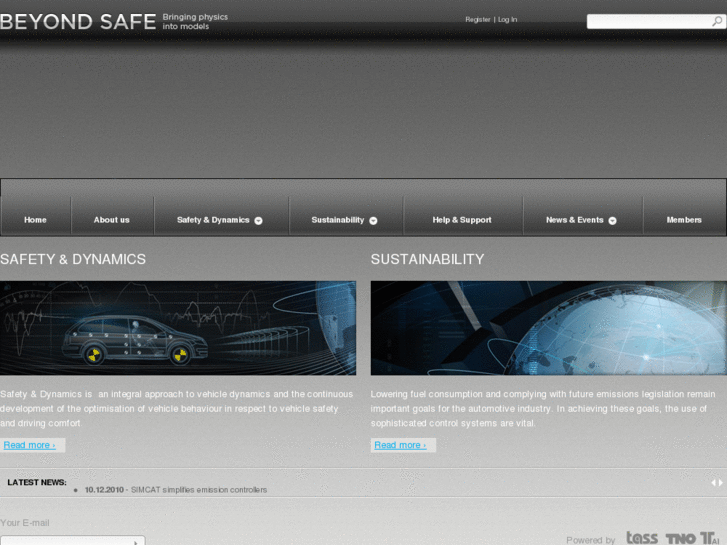Open the Safety & Dynamics menu item
Screen dimensions: 727x545
pyautogui.click(x=213, y=220)
